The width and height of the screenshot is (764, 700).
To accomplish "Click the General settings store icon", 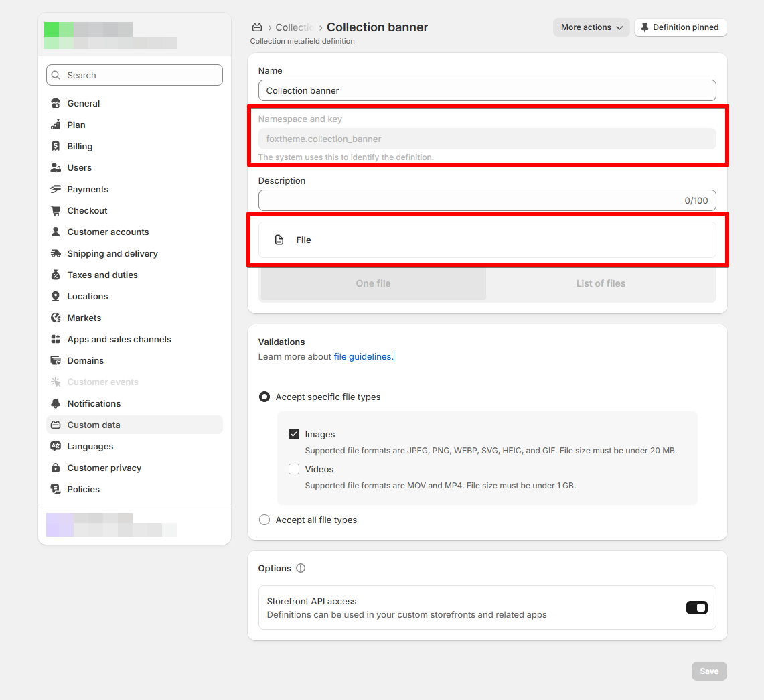I will tap(56, 103).
